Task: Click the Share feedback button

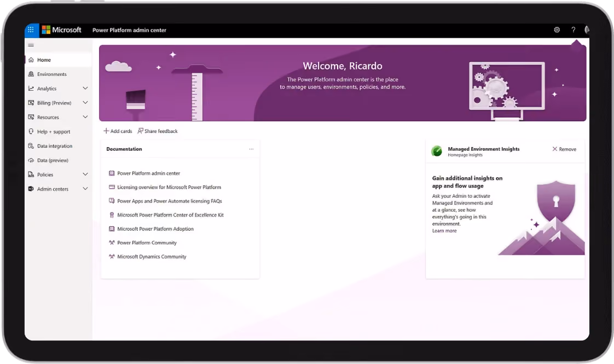Action: coord(158,131)
